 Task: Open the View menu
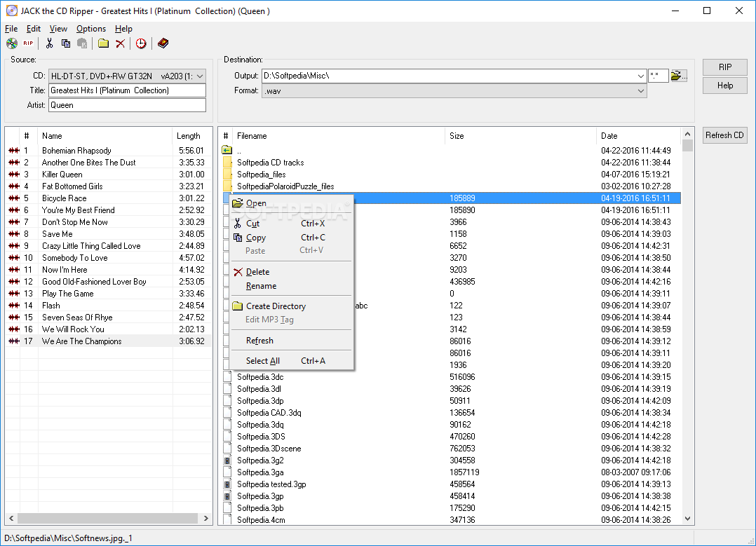(58, 29)
